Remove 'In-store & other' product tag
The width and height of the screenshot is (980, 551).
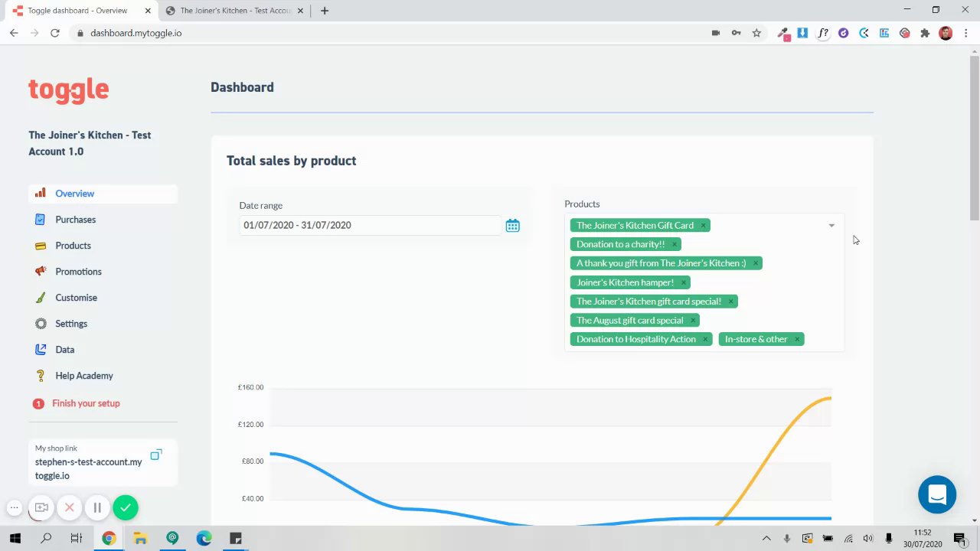[x=796, y=339]
